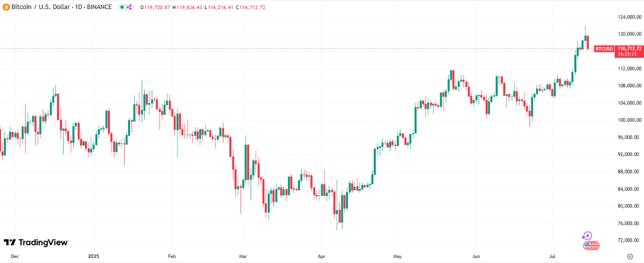
Task: Click the orange Bitcoin logo icon
Action: (7, 7)
